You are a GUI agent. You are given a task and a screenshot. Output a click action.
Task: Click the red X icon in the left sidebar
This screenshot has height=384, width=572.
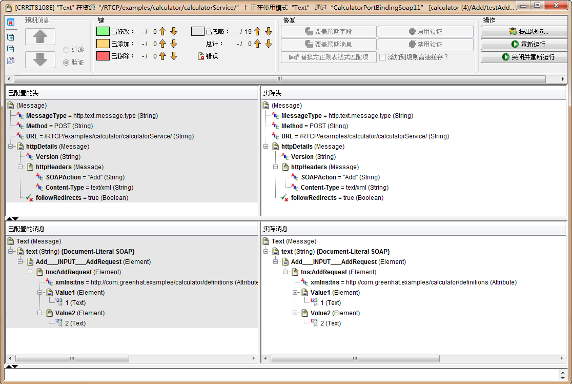tap(11, 23)
